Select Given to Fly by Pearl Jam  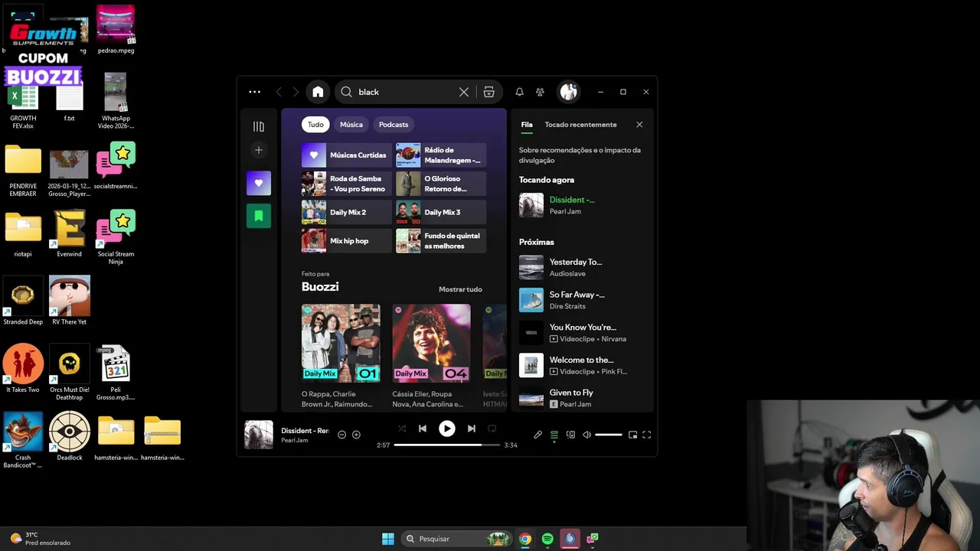coord(582,398)
